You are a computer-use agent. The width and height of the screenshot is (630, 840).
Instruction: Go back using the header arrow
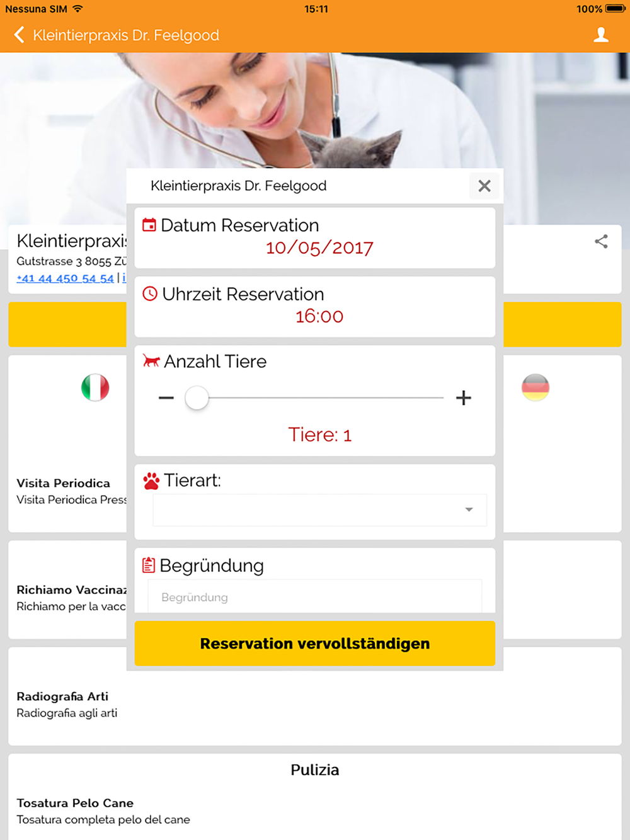tap(20, 35)
